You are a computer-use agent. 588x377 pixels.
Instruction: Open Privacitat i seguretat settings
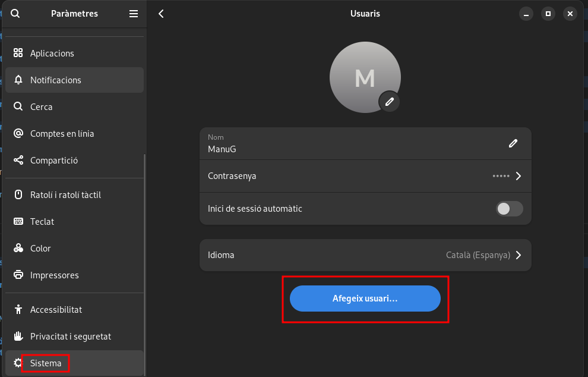[71, 337]
